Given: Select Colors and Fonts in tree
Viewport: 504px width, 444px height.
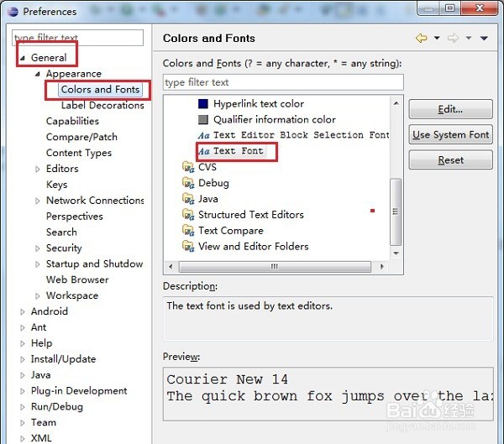Looking at the screenshot, I should click(x=100, y=90).
